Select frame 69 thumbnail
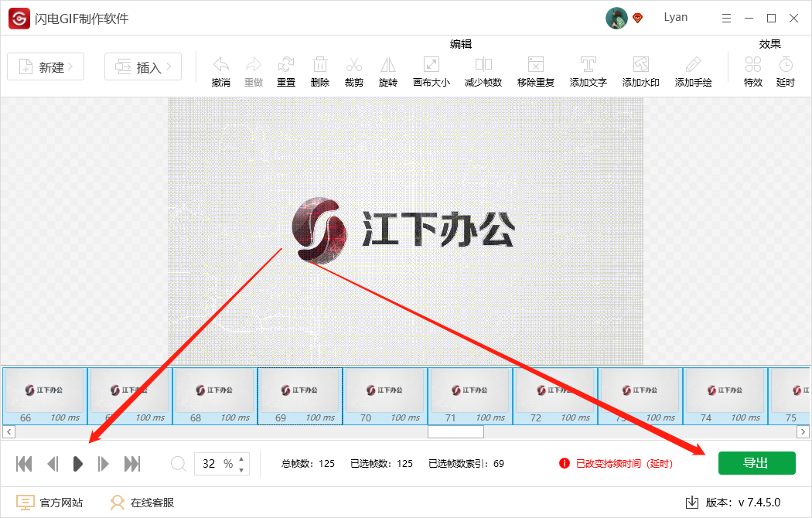812x518 pixels. [x=300, y=396]
